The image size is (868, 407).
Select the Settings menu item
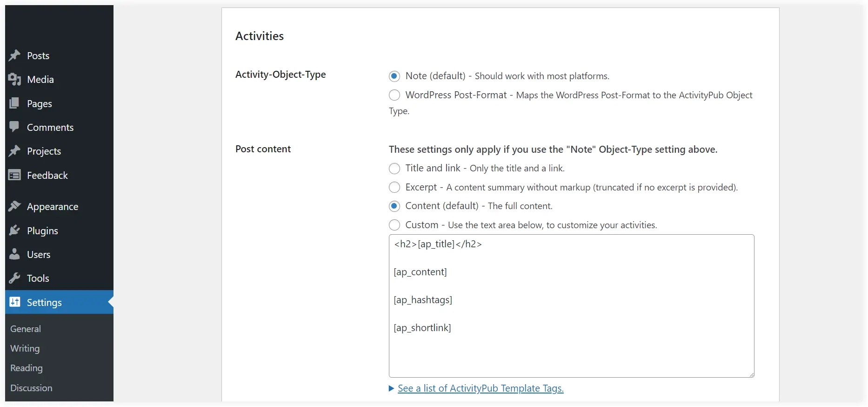(59, 302)
